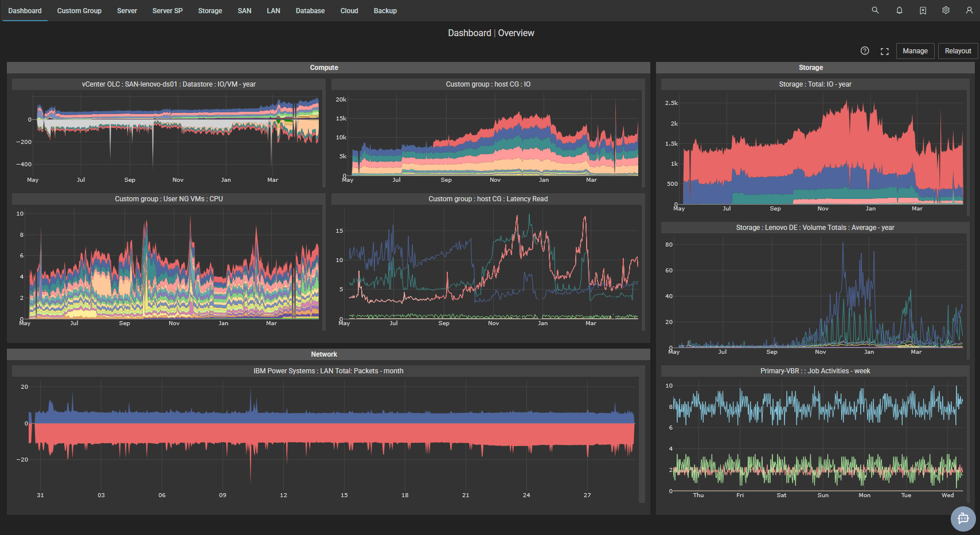Open the SAN menu tab
This screenshot has height=535, width=980.
[244, 10]
